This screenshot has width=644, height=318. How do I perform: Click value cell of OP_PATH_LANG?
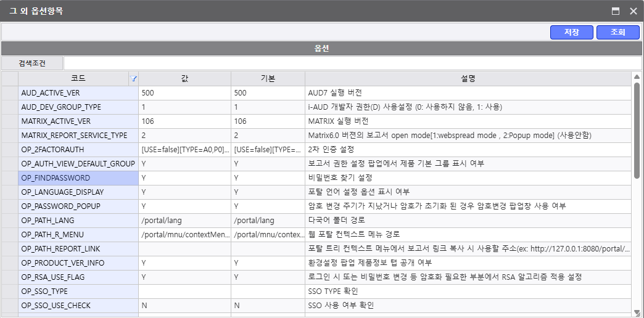185,221
